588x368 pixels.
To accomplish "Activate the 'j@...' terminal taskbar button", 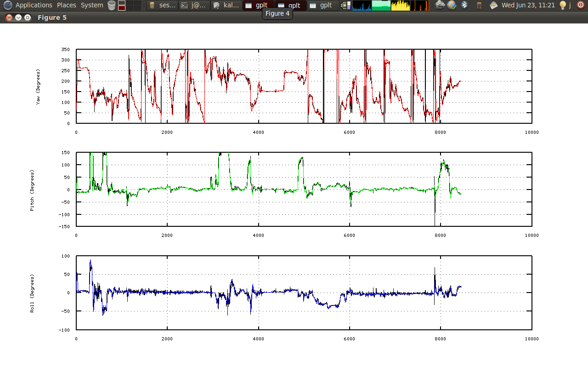I will (x=194, y=6).
